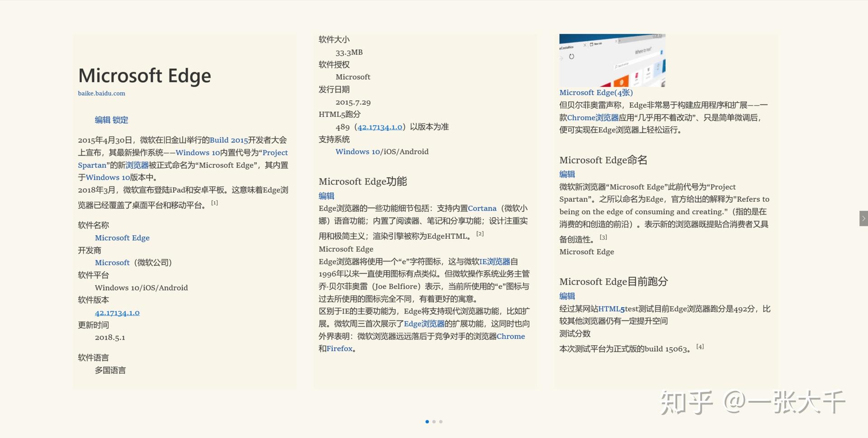This screenshot has height=438, width=868.
Task: Click the 支持系统 label
Action: [334, 139]
